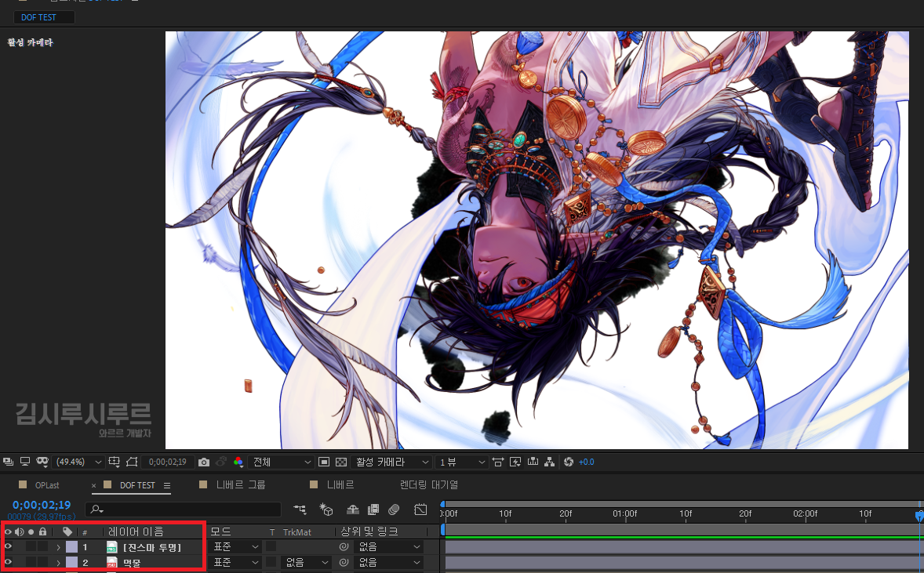The width and height of the screenshot is (924, 573).
Task: Click the DOF TEST composition breadcrumb button
Action: [x=44, y=17]
